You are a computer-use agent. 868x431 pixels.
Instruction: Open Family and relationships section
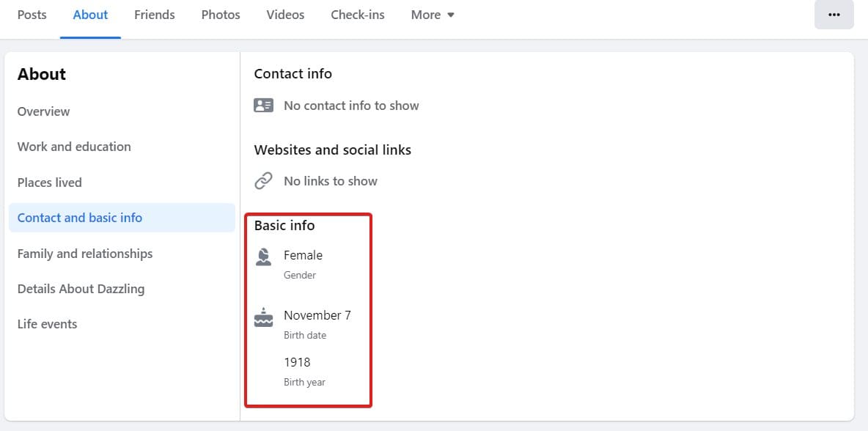coord(85,254)
